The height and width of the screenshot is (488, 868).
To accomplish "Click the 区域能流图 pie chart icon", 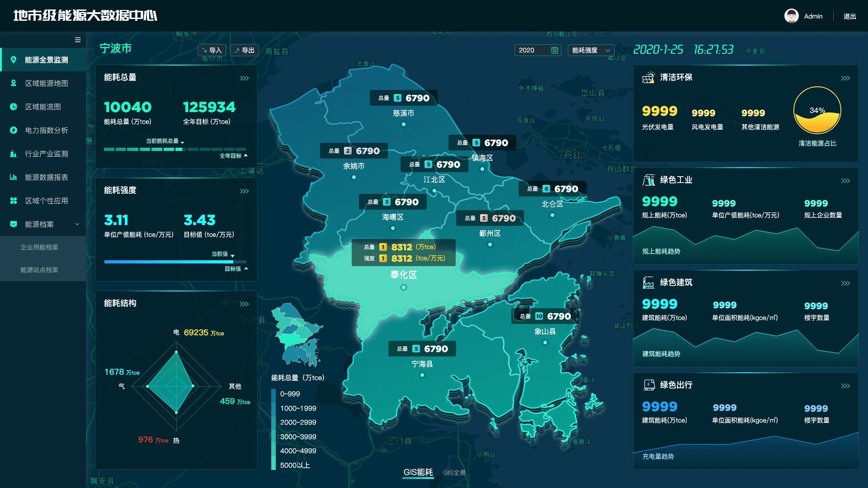I will [14, 107].
